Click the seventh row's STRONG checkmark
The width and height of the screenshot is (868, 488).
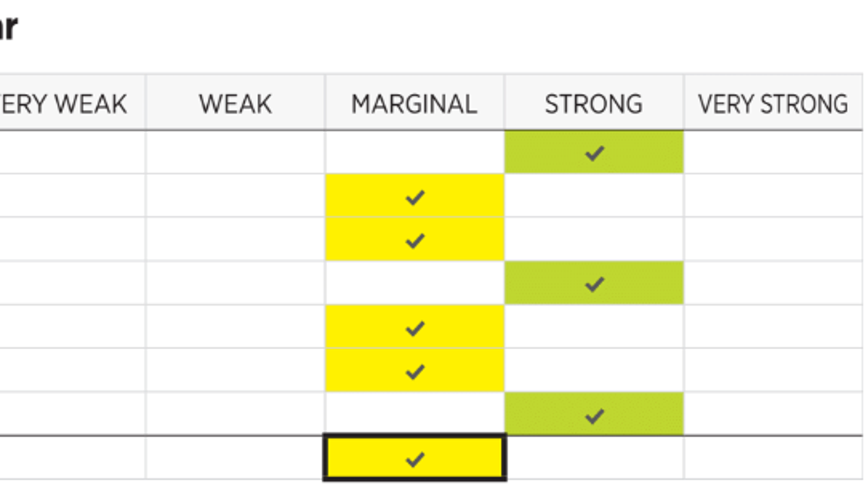tap(595, 415)
